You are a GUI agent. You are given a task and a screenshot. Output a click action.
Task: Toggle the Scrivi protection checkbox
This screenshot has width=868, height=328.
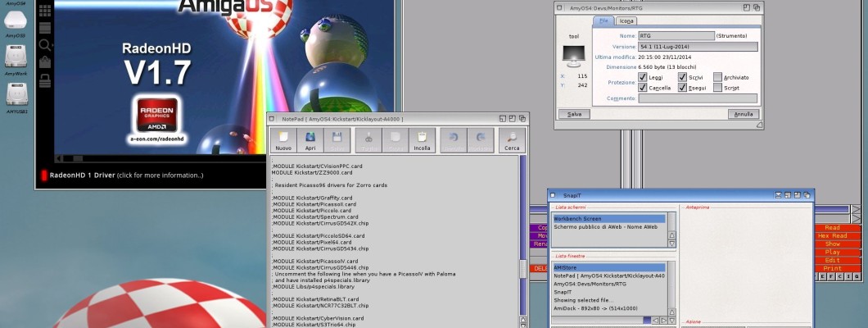pos(683,77)
